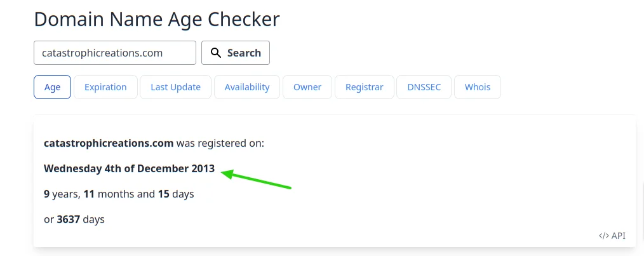
Task: Click the green arrow annotation
Action: click(x=256, y=179)
